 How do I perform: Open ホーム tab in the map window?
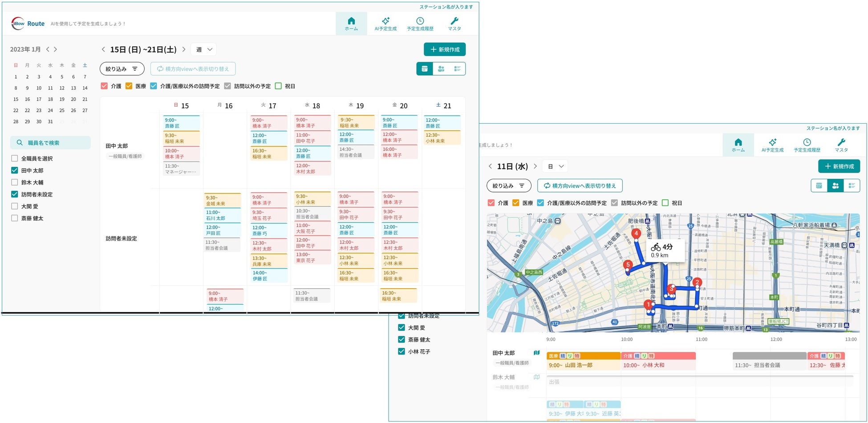click(x=738, y=145)
